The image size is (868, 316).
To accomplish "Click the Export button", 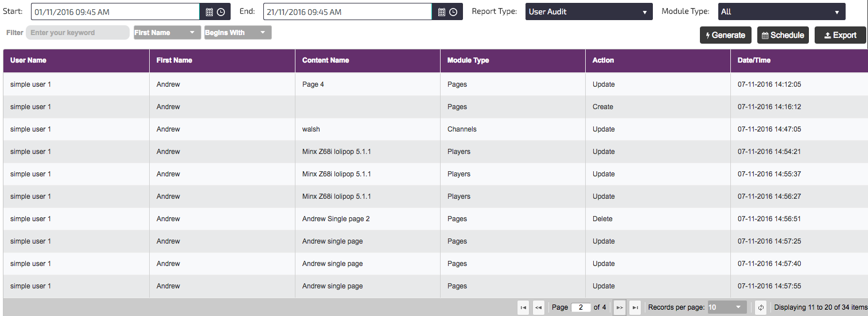I will click(840, 35).
